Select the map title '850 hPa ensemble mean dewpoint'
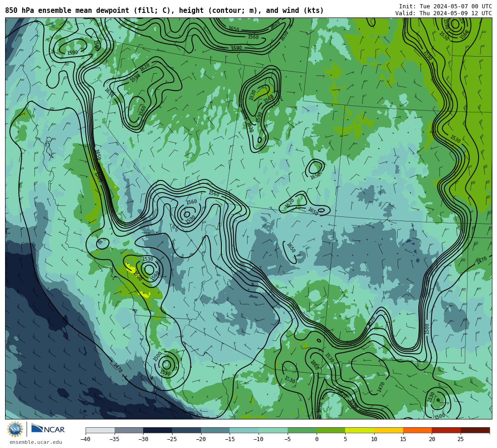This screenshot has height=448, width=497. click(x=67, y=11)
